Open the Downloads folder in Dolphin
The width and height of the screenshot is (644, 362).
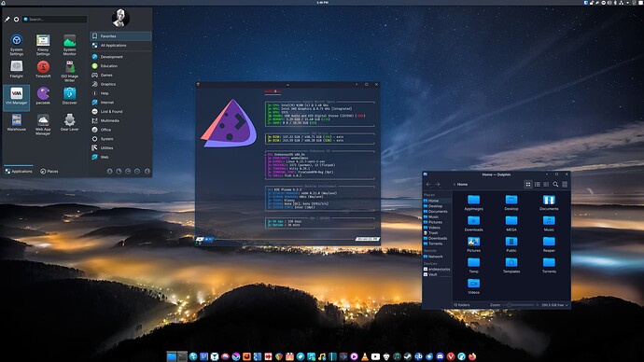tap(473, 223)
